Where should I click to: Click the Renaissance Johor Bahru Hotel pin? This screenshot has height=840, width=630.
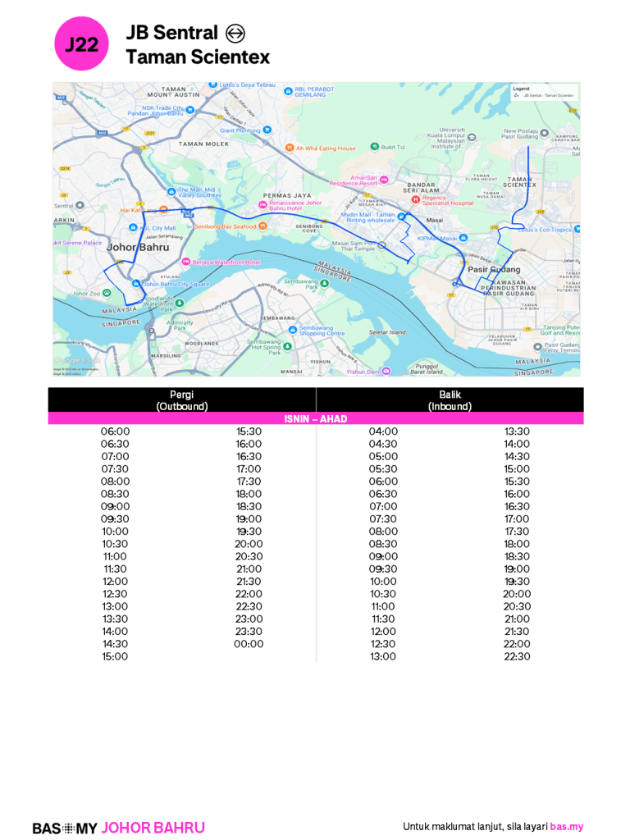(x=262, y=204)
